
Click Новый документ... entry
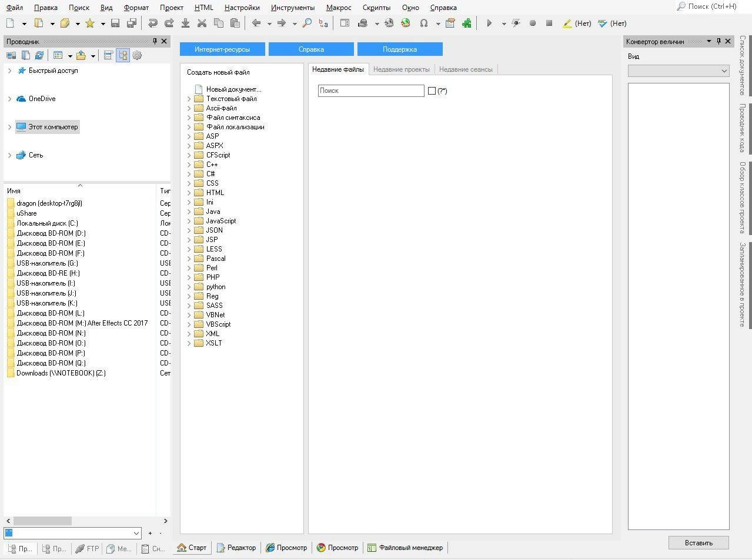coord(233,89)
